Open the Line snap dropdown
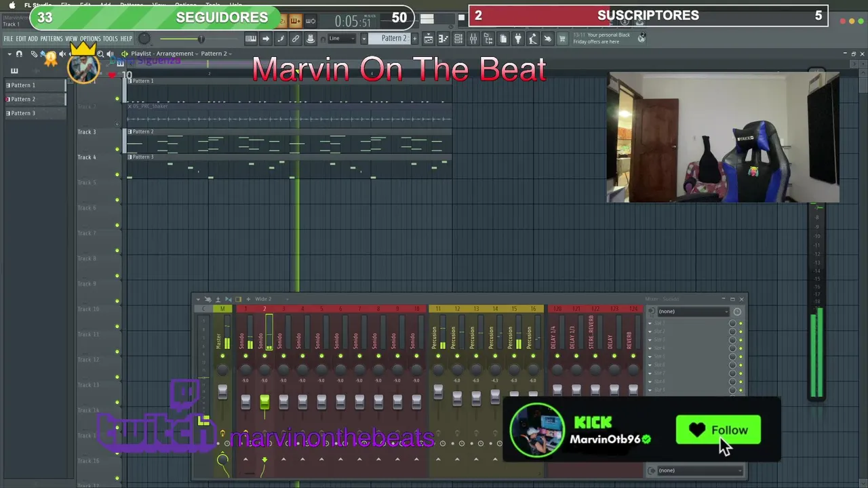 pyautogui.click(x=341, y=39)
